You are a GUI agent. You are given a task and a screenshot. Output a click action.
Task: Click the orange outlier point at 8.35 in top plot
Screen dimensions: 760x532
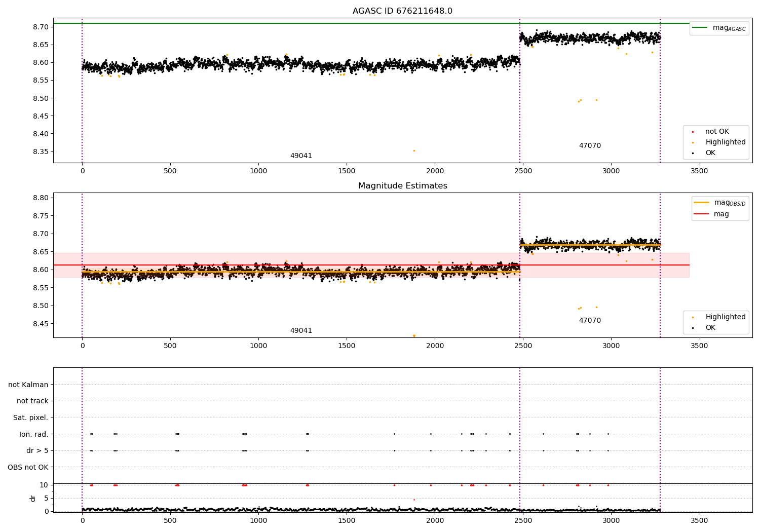(x=414, y=150)
